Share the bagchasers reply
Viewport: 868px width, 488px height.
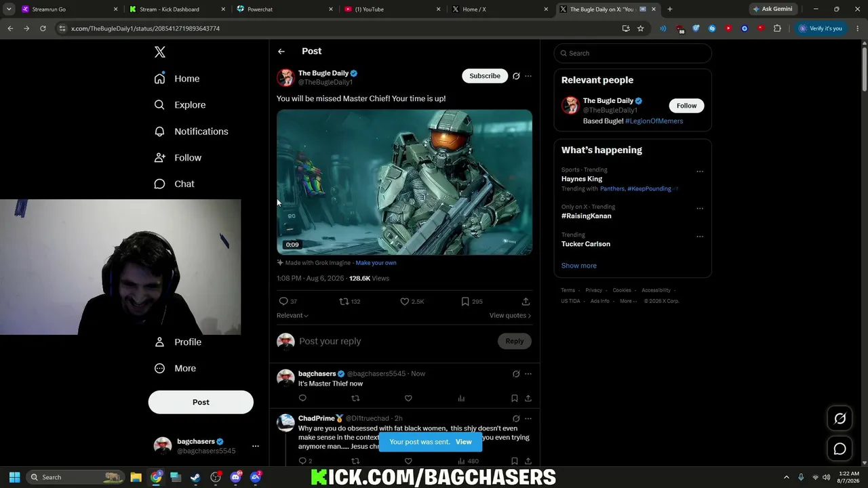[528, 399]
